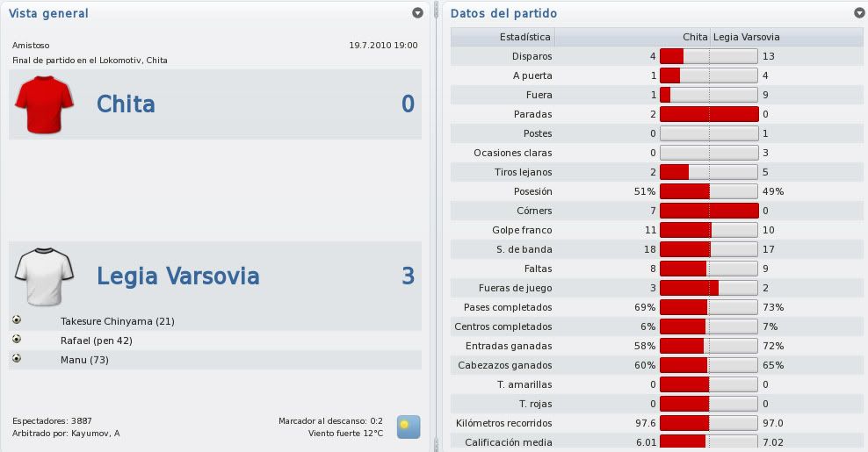Click the white Legia Varsovia shirt icon
This screenshot has height=452, width=868.
coord(44,276)
